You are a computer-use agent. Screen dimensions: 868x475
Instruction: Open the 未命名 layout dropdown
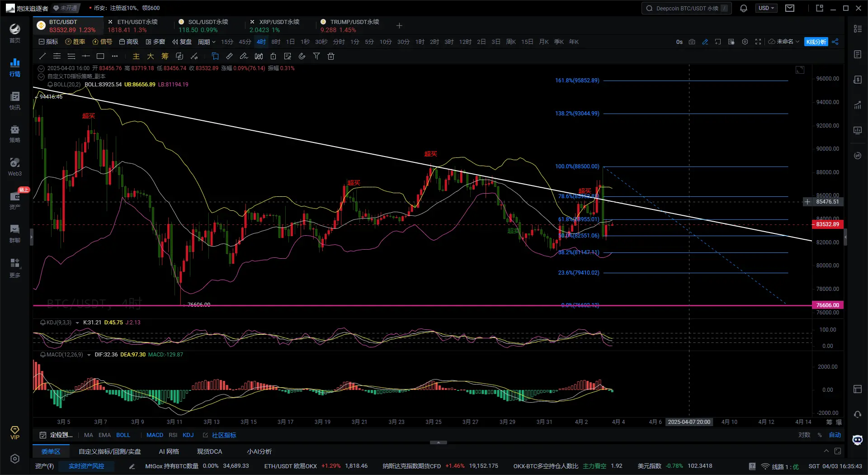click(x=784, y=42)
